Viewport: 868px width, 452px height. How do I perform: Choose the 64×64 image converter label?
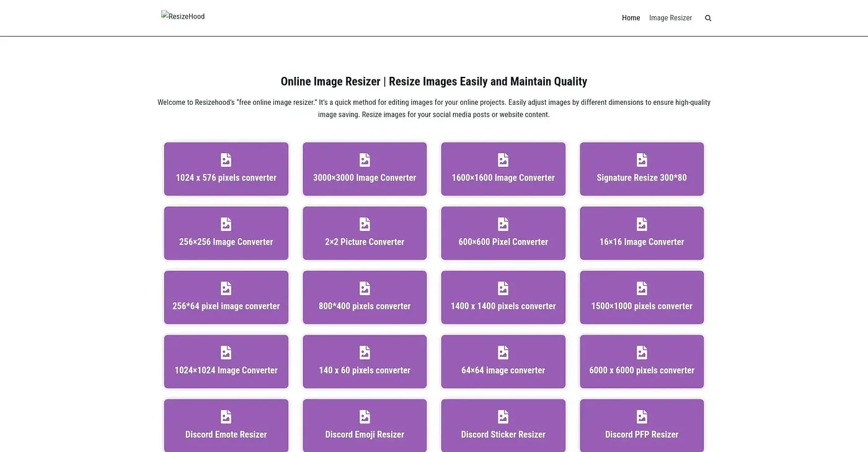click(503, 370)
